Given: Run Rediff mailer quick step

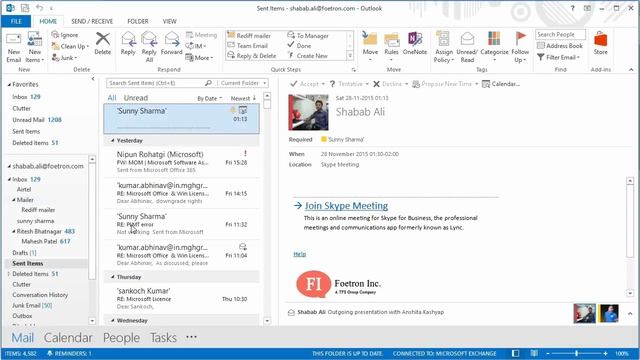Looking at the screenshot, I should click(249, 36).
